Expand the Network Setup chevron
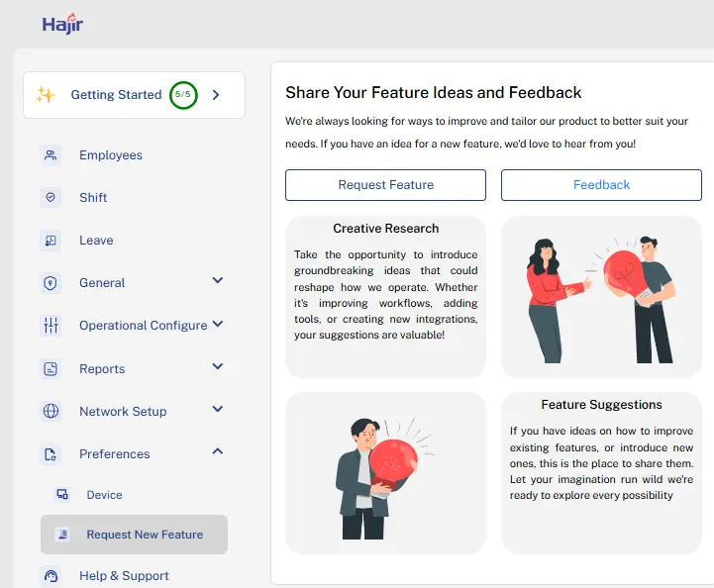Screen dimensions: 714x588 point(218,409)
